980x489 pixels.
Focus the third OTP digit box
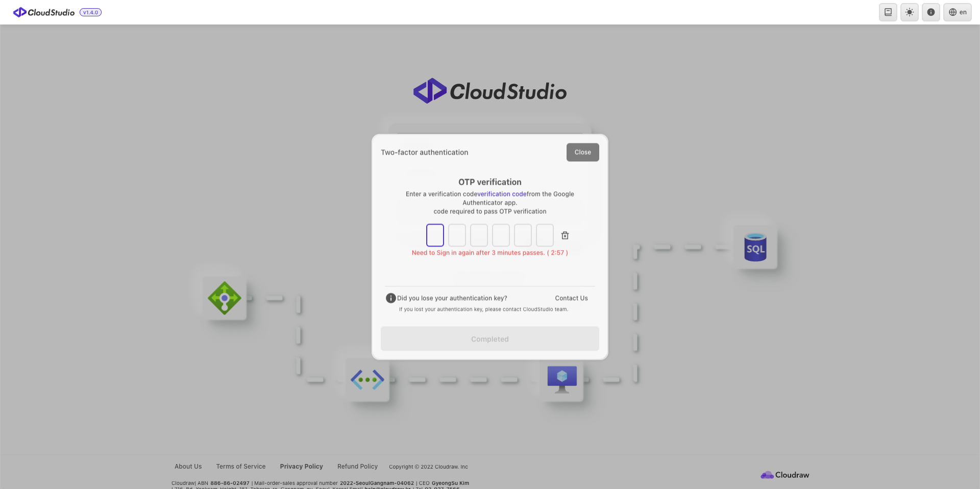479,235
